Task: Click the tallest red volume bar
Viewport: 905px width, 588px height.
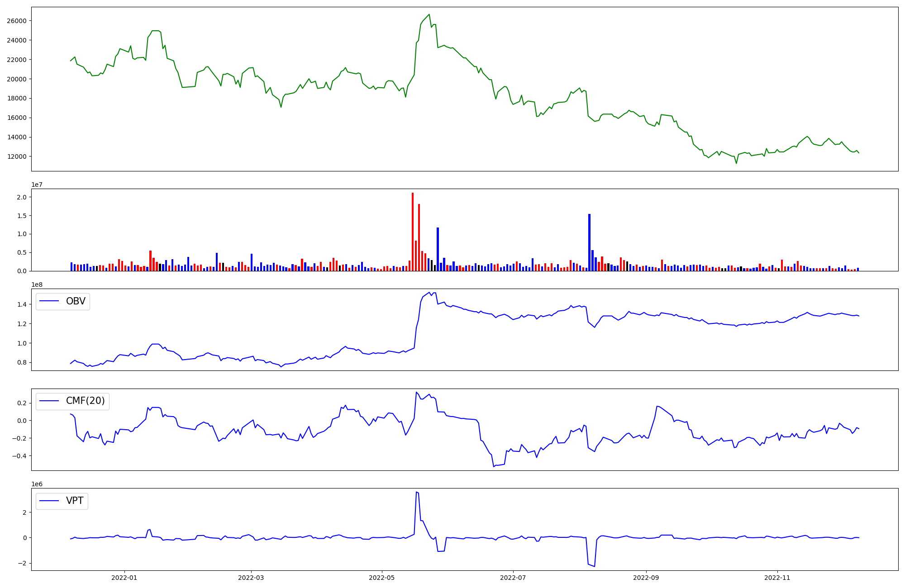Action: coord(413,232)
